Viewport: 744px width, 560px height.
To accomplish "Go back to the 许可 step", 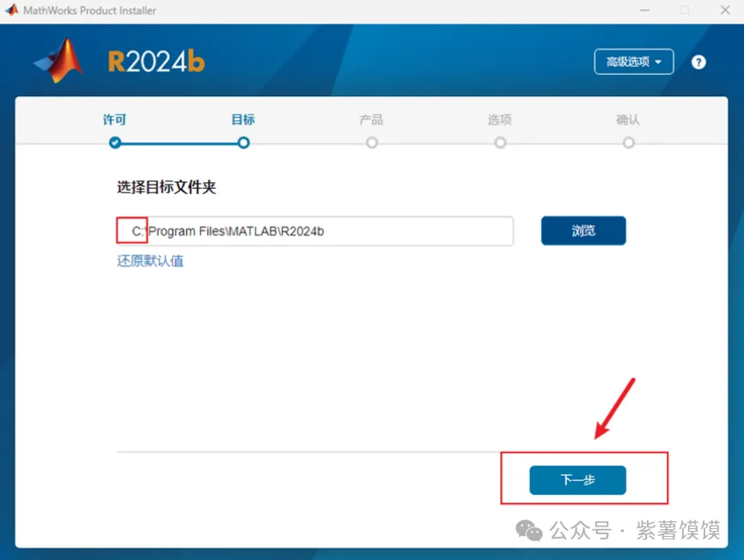I will tap(114, 119).
